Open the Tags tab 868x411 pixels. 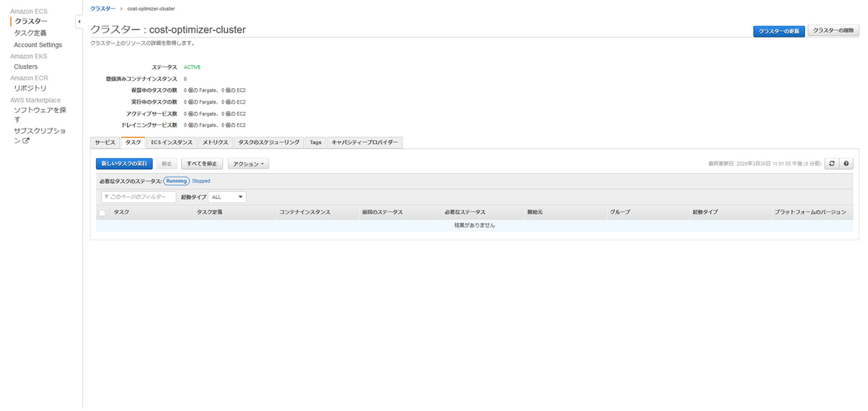tap(315, 143)
